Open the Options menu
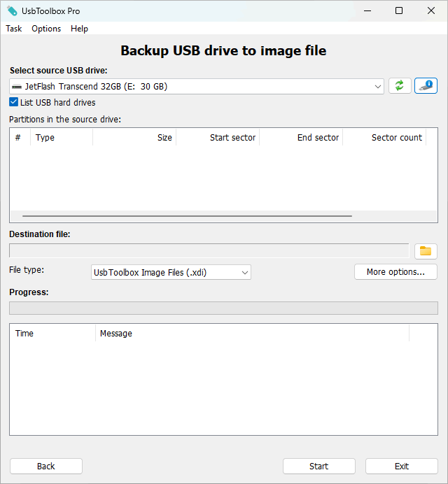The image size is (448, 484). click(x=46, y=29)
